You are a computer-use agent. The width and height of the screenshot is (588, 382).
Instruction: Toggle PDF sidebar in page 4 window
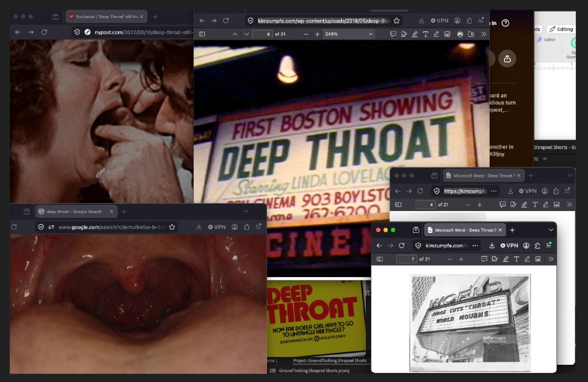click(399, 205)
